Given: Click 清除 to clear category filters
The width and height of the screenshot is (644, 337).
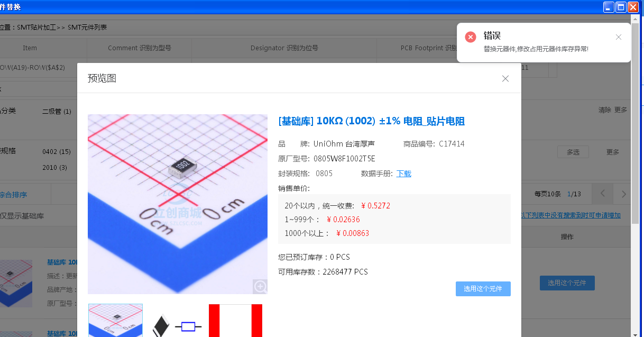Looking at the screenshot, I should [x=605, y=110].
